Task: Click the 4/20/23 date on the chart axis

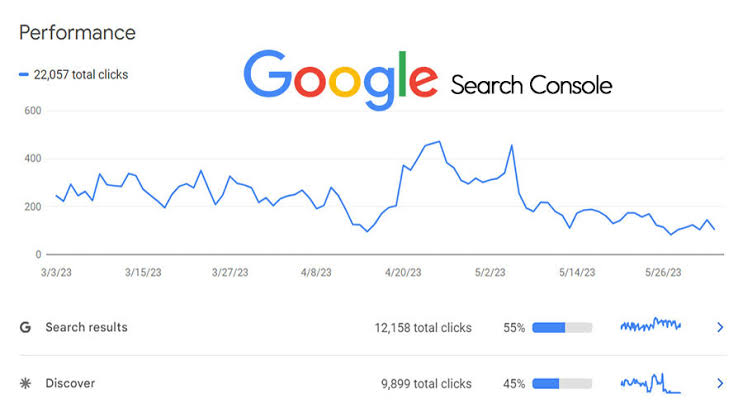Action: [407, 272]
